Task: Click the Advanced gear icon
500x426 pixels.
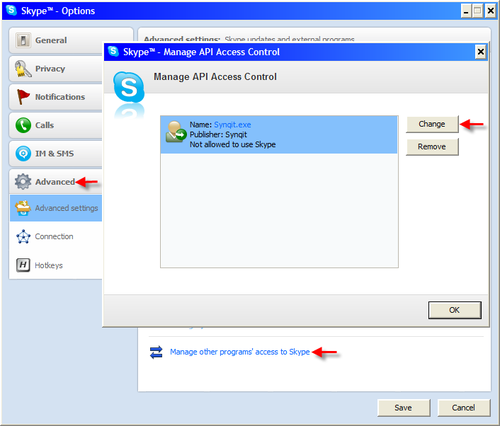Action: pyautogui.click(x=23, y=182)
